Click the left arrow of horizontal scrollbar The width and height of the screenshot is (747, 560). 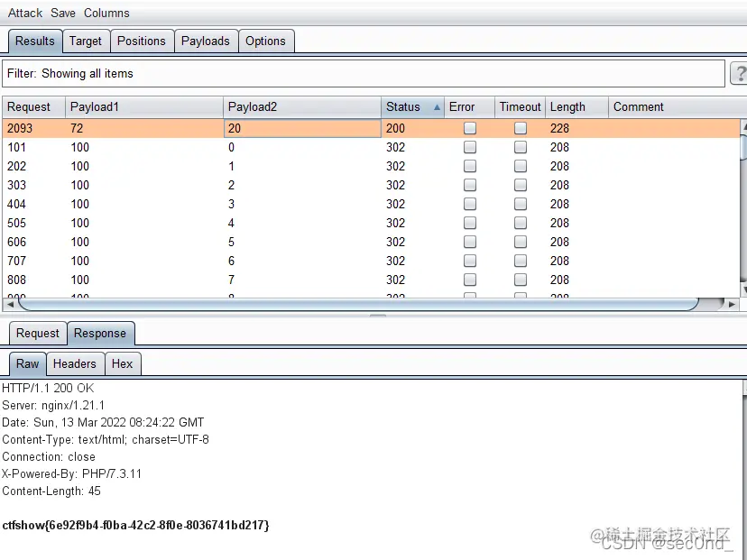(11, 304)
